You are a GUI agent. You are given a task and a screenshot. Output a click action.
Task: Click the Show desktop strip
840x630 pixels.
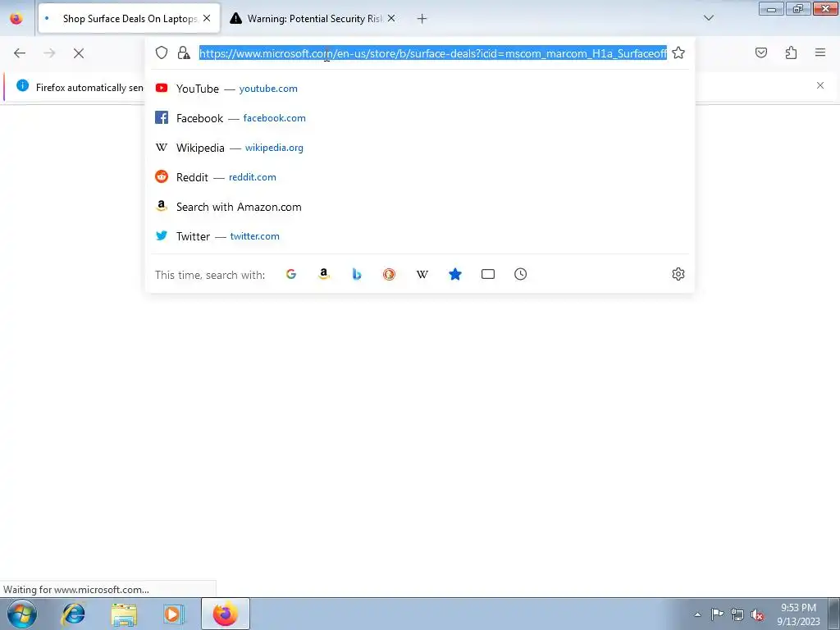(x=833, y=614)
